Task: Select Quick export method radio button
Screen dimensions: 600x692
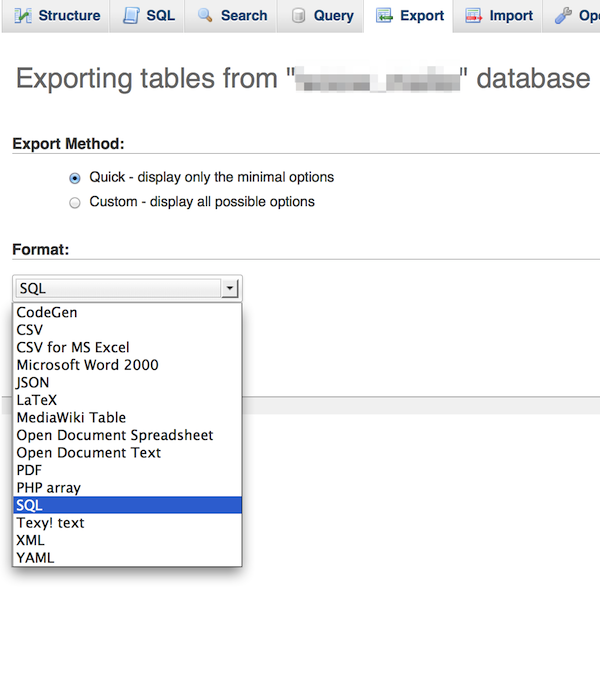Action: pyautogui.click(x=75, y=178)
